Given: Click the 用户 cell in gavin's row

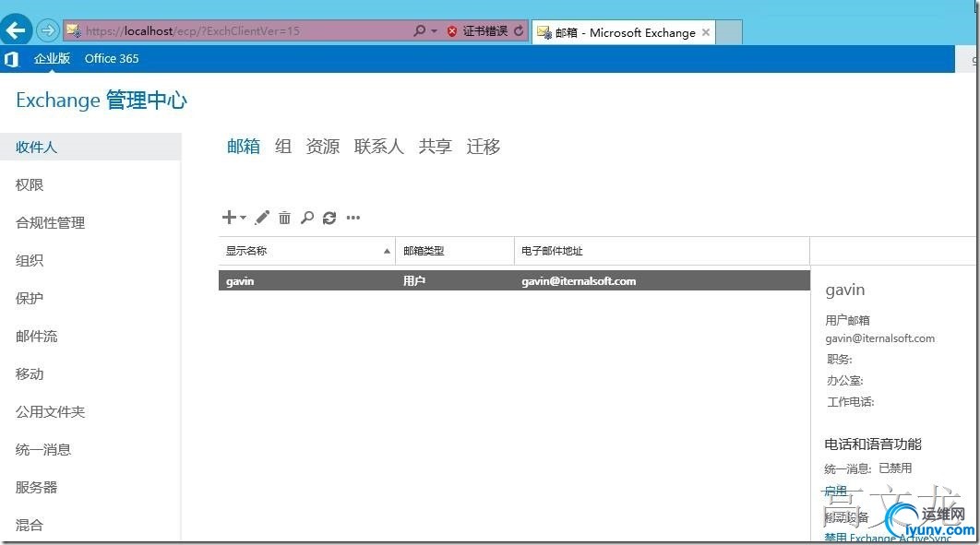Looking at the screenshot, I should click(414, 281).
